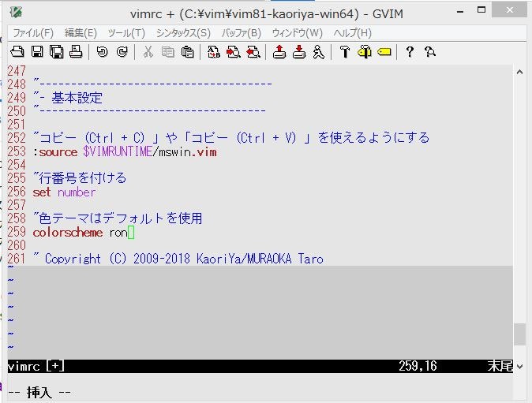
Task: Maximize the GVIM window
Action: point(481,10)
